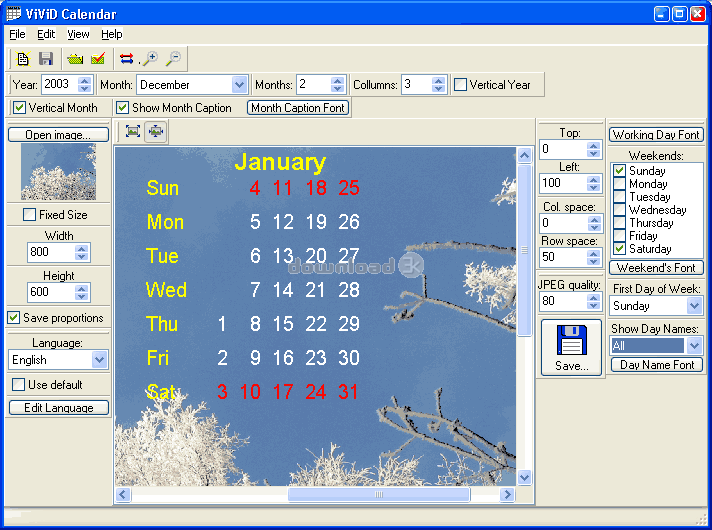The height and width of the screenshot is (530, 712).
Task: Click the Month Caption Font button
Action: click(x=298, y=108)
